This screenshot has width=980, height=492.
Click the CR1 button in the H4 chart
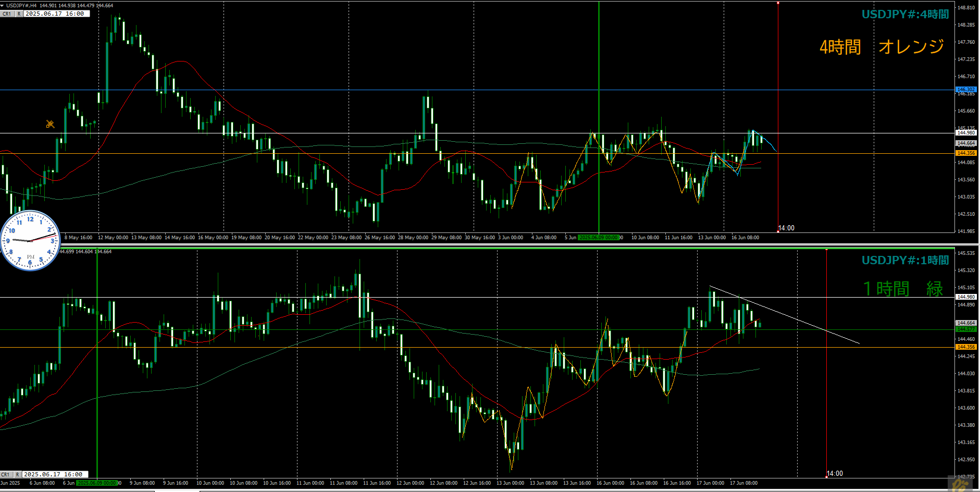pyautogui.click(x=7, y=14)
